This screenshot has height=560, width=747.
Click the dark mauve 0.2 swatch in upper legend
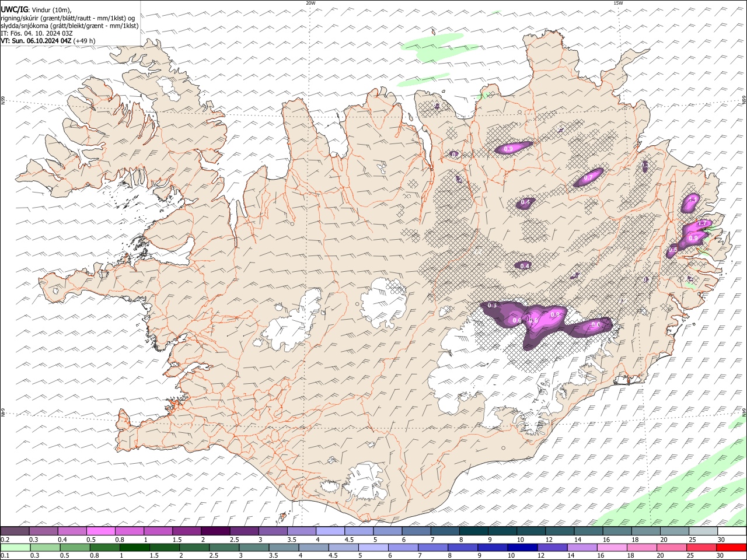(x=15, y=531)
